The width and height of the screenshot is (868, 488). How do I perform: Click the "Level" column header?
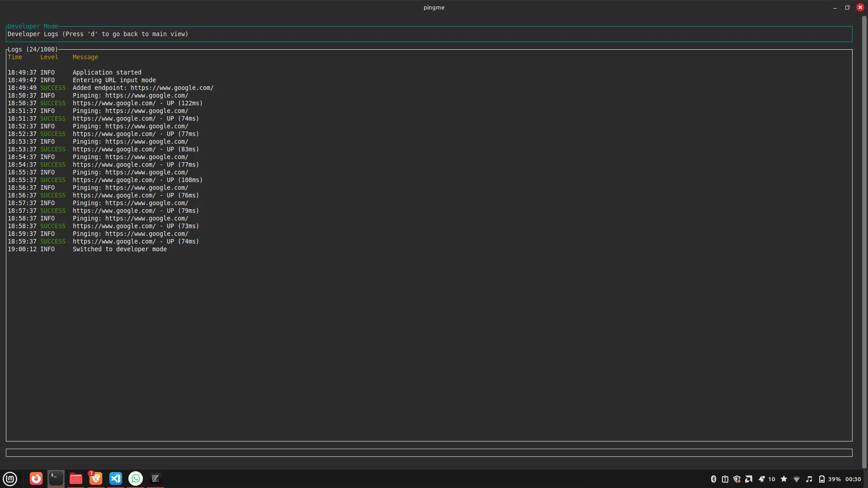tap(49, 57)
